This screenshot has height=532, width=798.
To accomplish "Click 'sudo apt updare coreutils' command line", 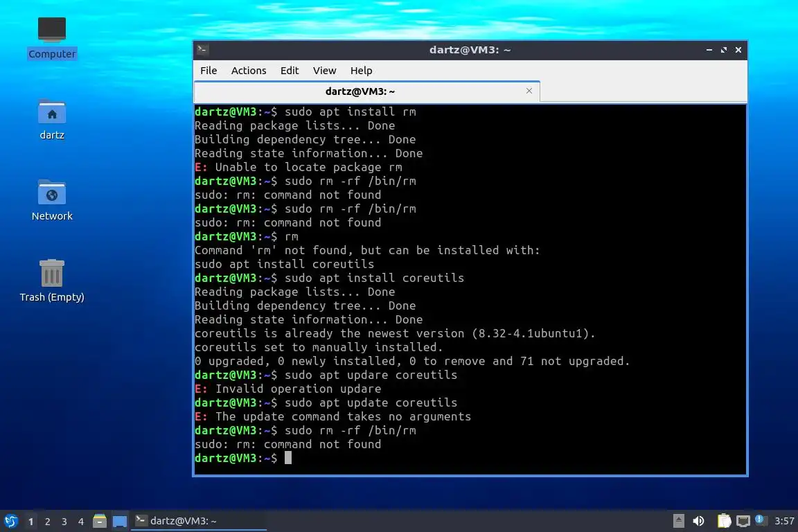I will click(x=326, y=375).
